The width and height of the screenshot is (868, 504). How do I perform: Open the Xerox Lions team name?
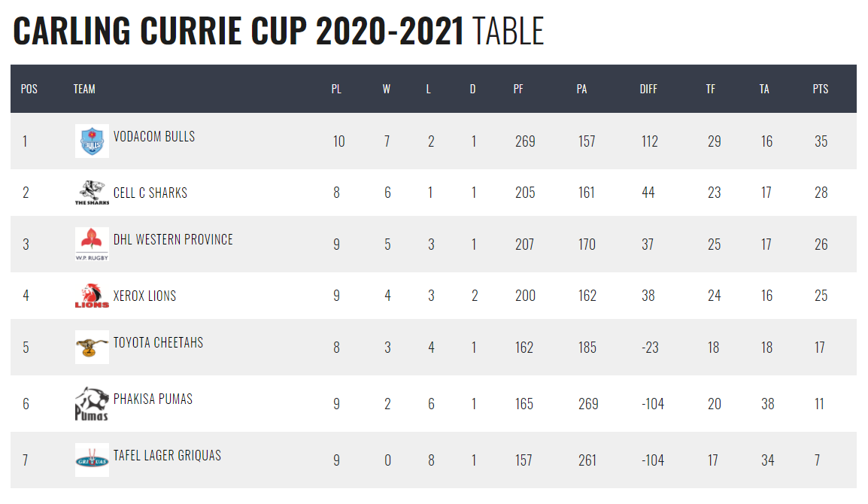coord(144,296)
